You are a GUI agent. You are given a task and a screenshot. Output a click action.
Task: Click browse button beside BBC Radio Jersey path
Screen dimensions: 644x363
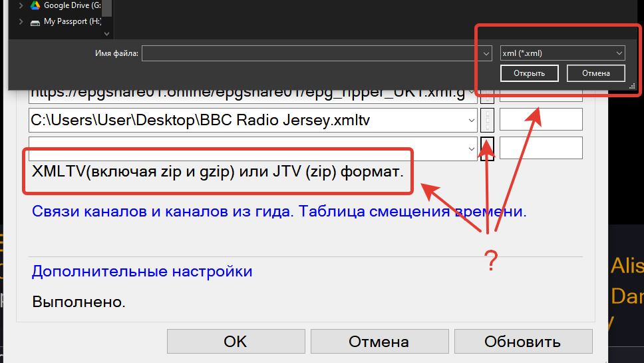tap(487, 121)
